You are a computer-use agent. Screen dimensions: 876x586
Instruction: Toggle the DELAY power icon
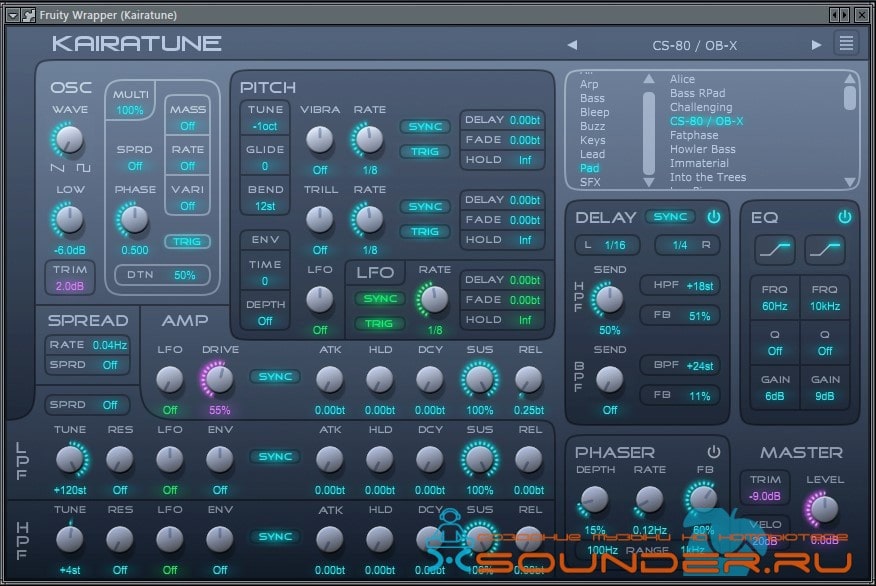713,217
